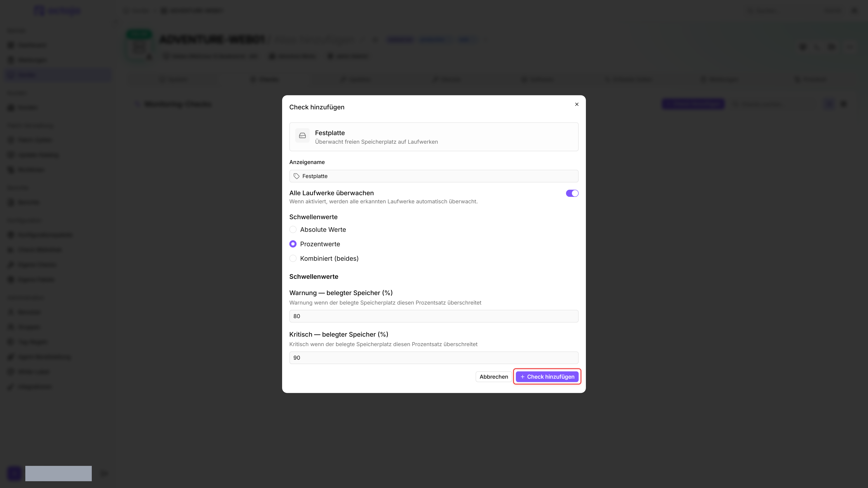Click the hard drive icon in the Festplatte card
This screenshot has height=488, width=868.
tap(302, 135)
